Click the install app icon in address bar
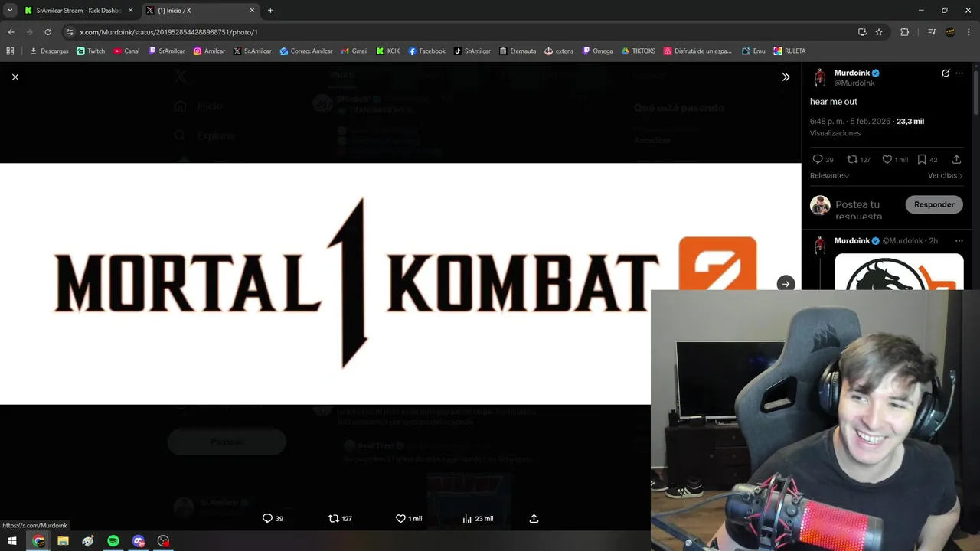980x551 pixels. (x=862, y=32)
